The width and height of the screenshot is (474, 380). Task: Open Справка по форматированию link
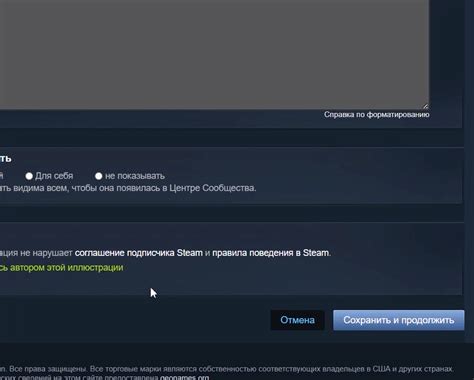377,114
